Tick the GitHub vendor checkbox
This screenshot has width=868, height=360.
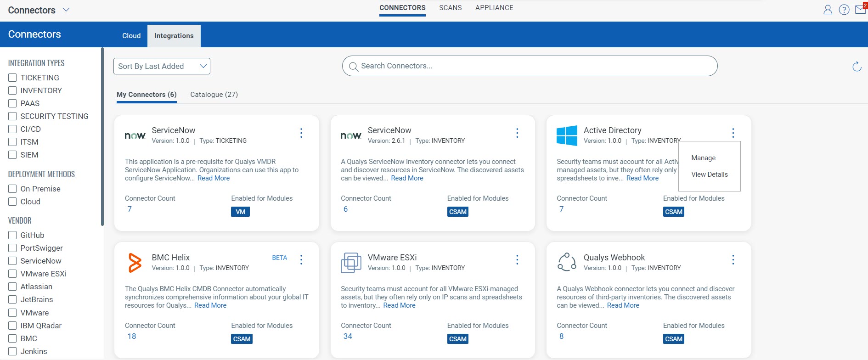point(13,235)
